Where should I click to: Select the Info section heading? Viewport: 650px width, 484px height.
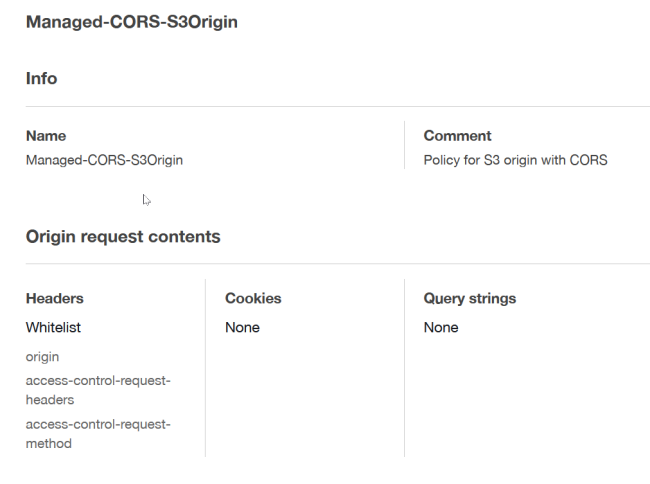(x=41, y=79)
